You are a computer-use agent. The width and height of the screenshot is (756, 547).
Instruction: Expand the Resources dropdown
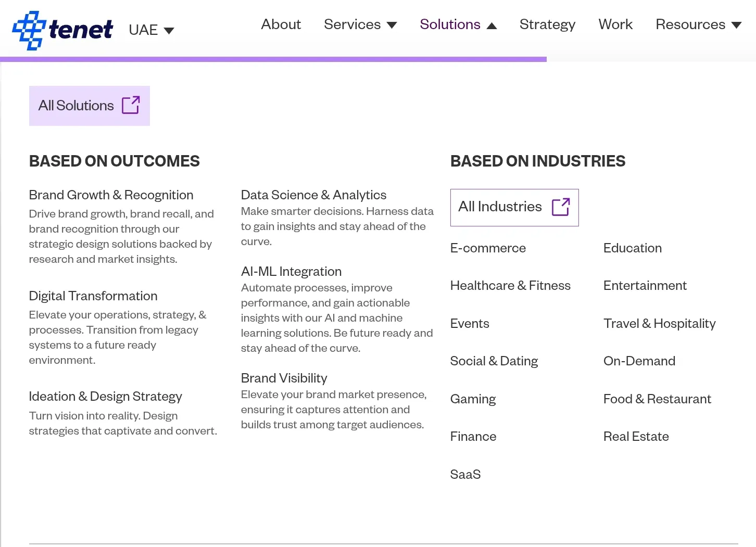coord(698,24)
